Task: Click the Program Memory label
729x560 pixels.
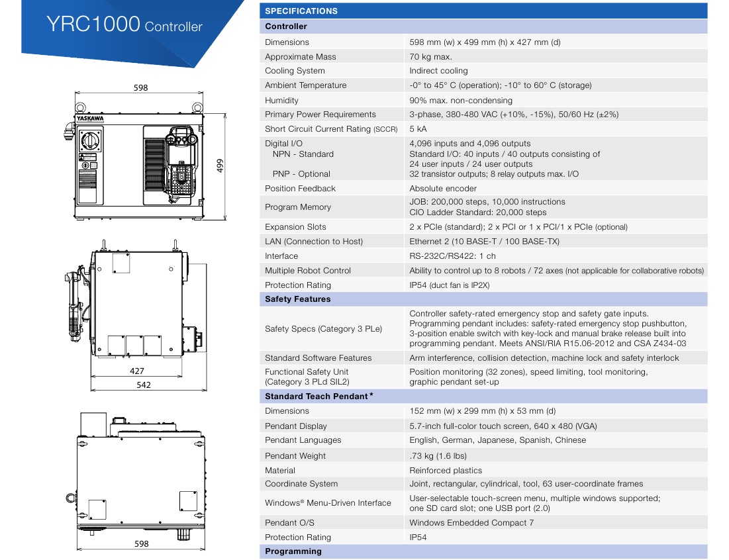Action: pyautogui.click(x=297, y=207)
